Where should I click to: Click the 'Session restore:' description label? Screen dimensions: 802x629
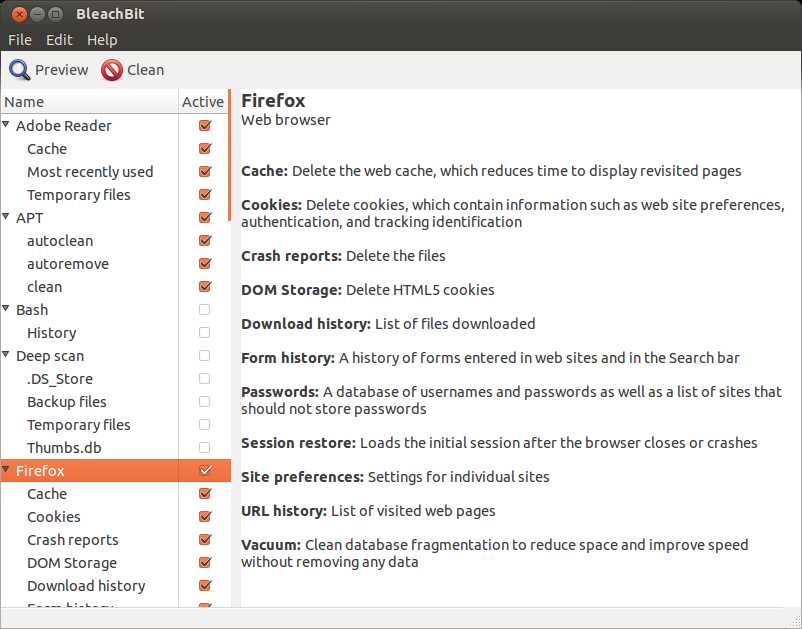click(x=298, y=443)
